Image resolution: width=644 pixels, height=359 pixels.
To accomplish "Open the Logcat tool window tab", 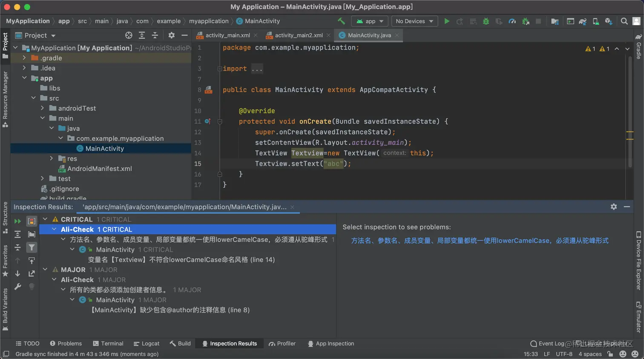I will coord(147,344).
